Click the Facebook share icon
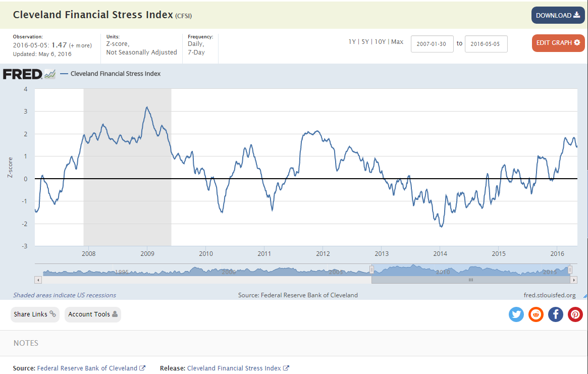This screenshot has height=374, width=588. [x=555, y=314]
